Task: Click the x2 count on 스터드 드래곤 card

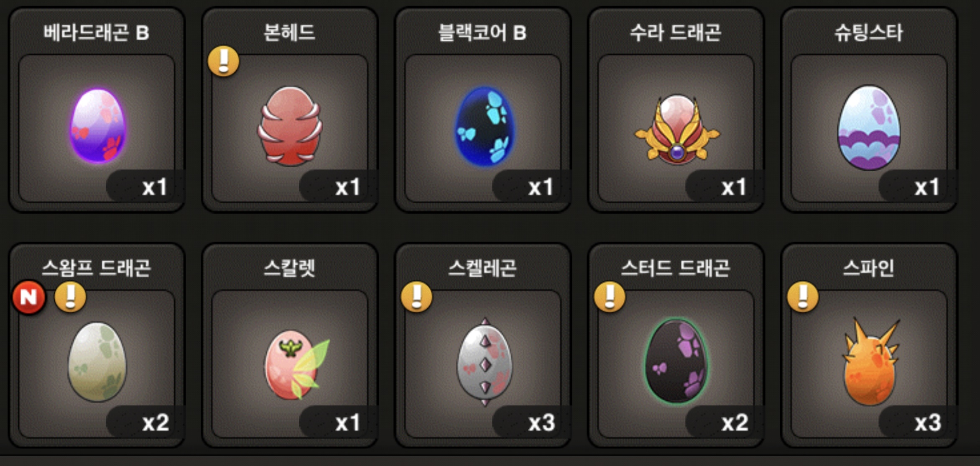Action: pos(735,423)
